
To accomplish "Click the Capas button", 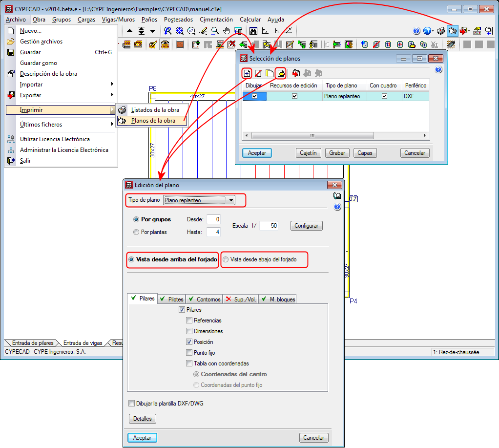I will coord(365,153).
